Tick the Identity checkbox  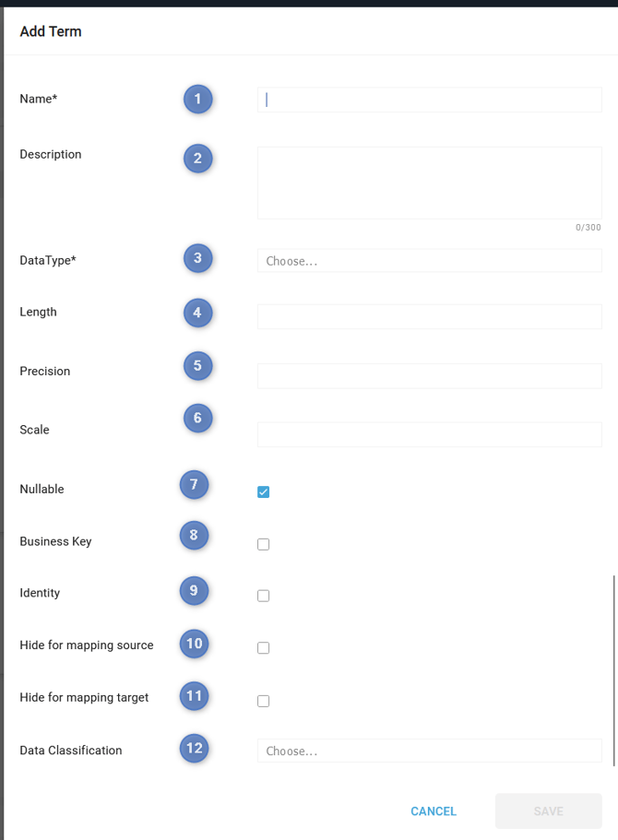264,596
